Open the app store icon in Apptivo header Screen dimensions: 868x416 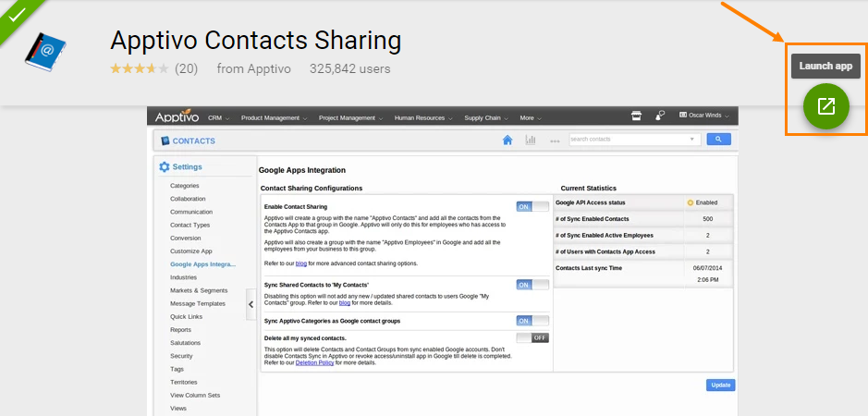(636, 116)
